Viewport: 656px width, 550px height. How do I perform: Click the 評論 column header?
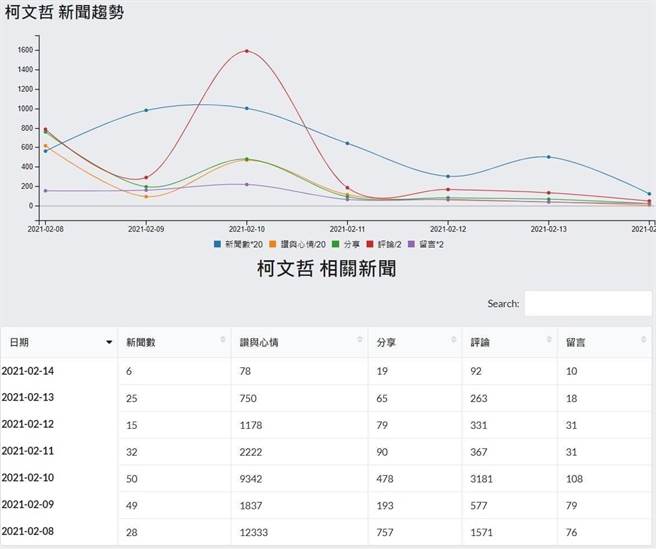click(510, 343)
